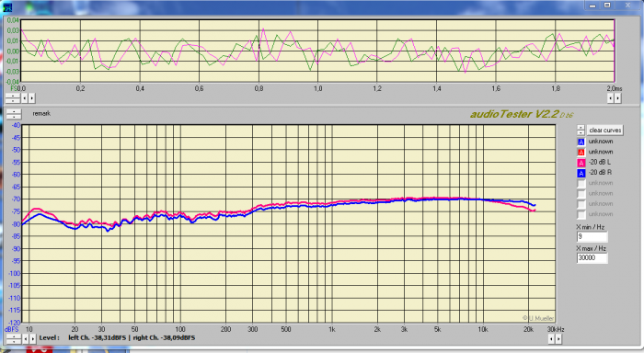The height and width of the screenshot is (353, 644).
Task: Enable the last empty curve slot checkbox
Action: tap(581, 215)
